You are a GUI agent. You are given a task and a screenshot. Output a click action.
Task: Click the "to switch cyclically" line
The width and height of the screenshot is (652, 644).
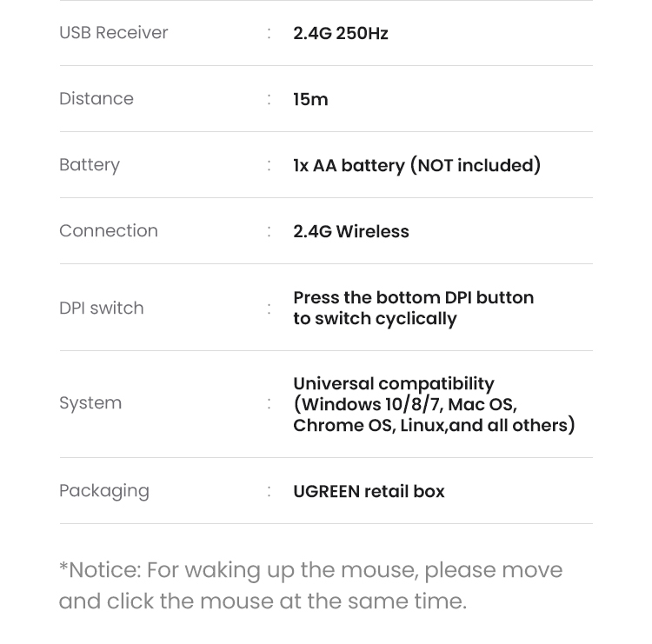coord(375,319)
